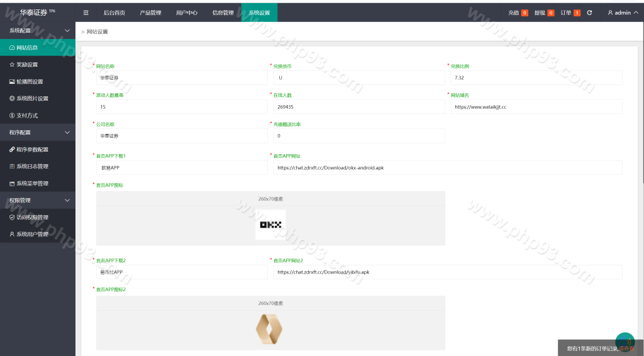The height and width of the screenshot is (356, 644).
Task: Click the round green sound notification icon
Action: tap(625, 342)
